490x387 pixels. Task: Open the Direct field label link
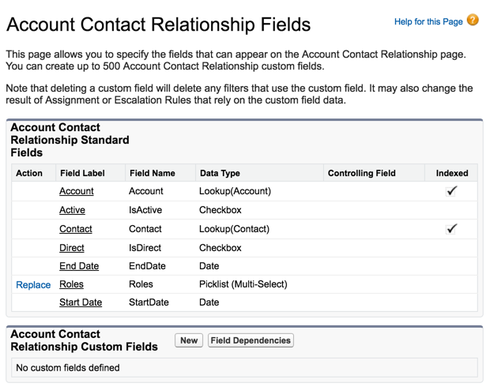(72, 248)
